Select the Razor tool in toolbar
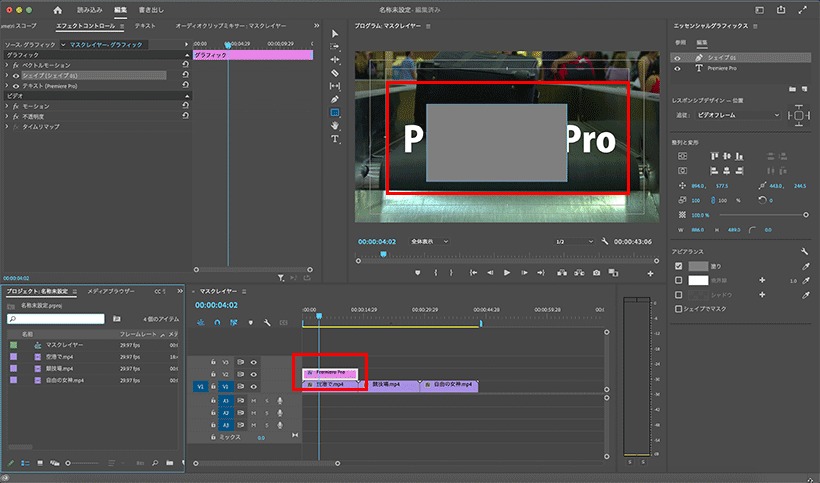This screenshot has width=820, height=483. point(335,73)
